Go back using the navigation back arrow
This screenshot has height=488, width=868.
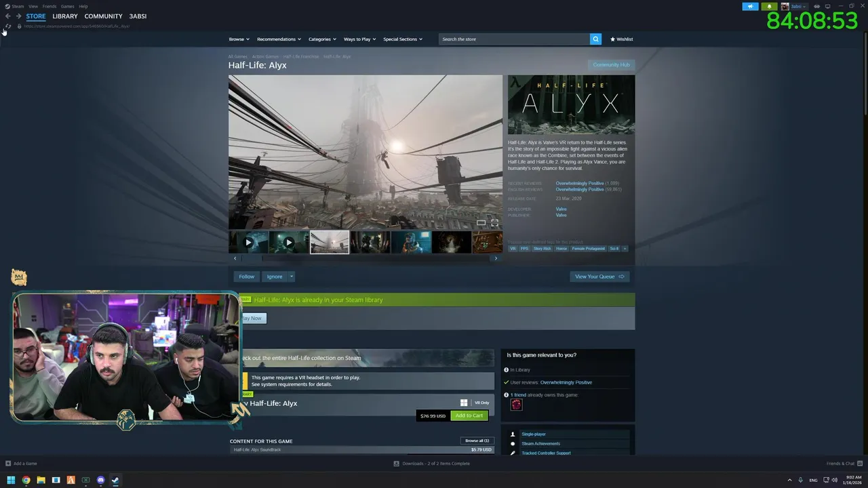[x=7, y=16]
